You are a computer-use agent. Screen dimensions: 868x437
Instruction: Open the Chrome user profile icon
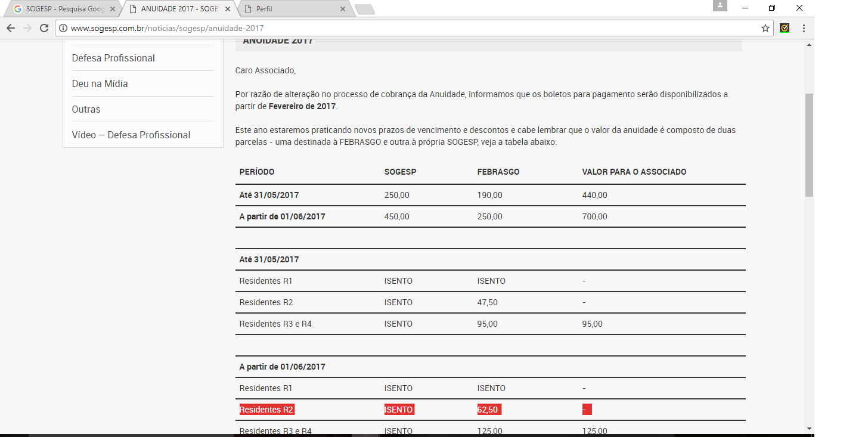(720, 5)
